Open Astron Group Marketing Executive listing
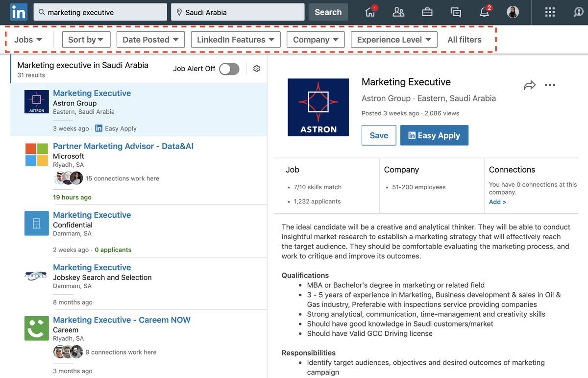Image resolution: width=588 pixels, height=378 pixels. coord(92,93)
